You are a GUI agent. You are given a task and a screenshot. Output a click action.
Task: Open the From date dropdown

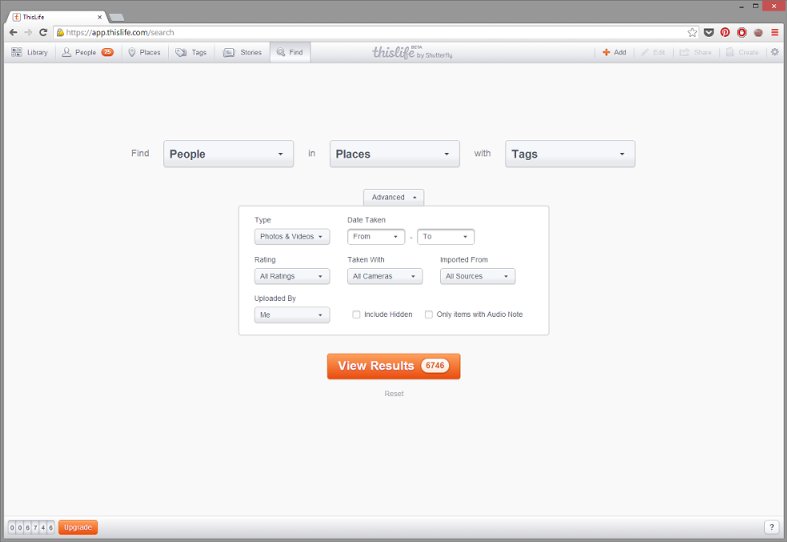point(376,236)
